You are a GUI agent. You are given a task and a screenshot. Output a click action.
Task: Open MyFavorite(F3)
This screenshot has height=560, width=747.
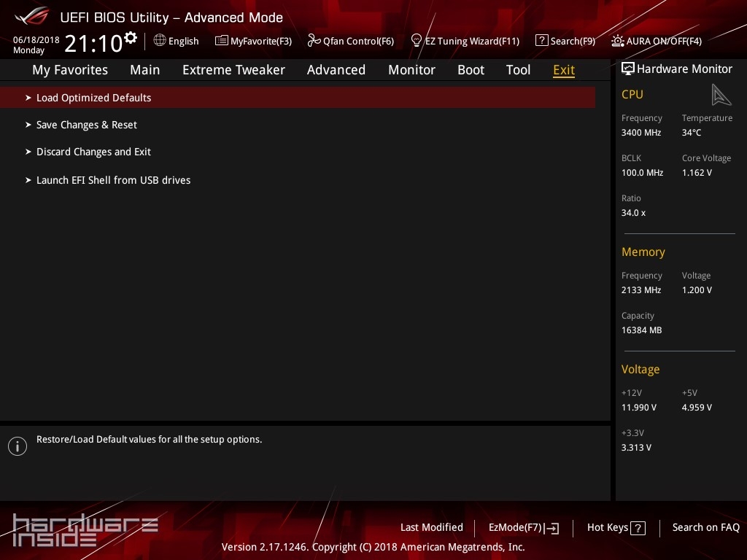coord(261,42)
